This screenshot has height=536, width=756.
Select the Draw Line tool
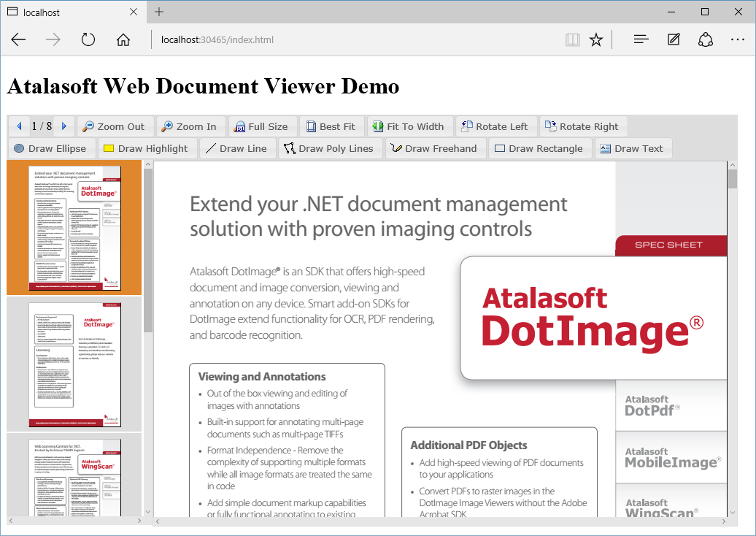237,148
